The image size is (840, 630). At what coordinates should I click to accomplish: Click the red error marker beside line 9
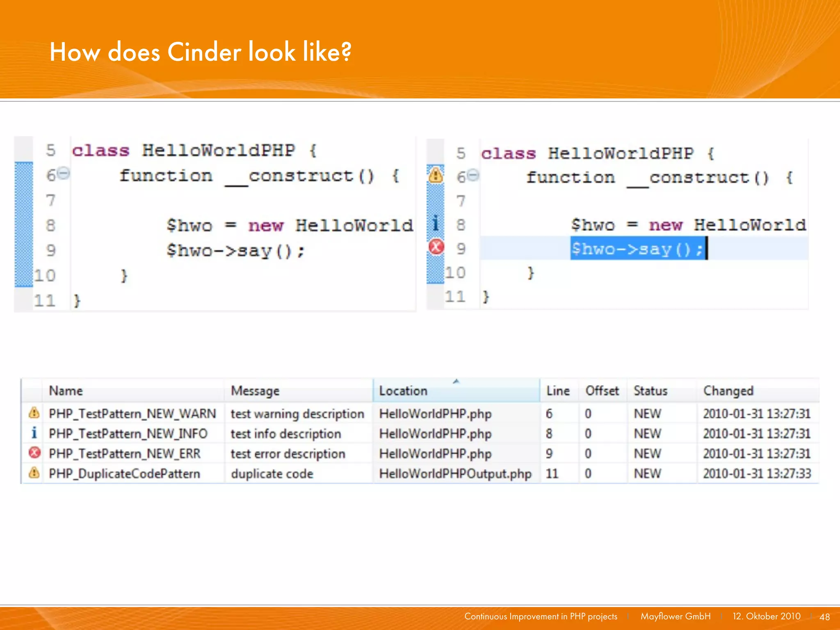tap(436, 247)
